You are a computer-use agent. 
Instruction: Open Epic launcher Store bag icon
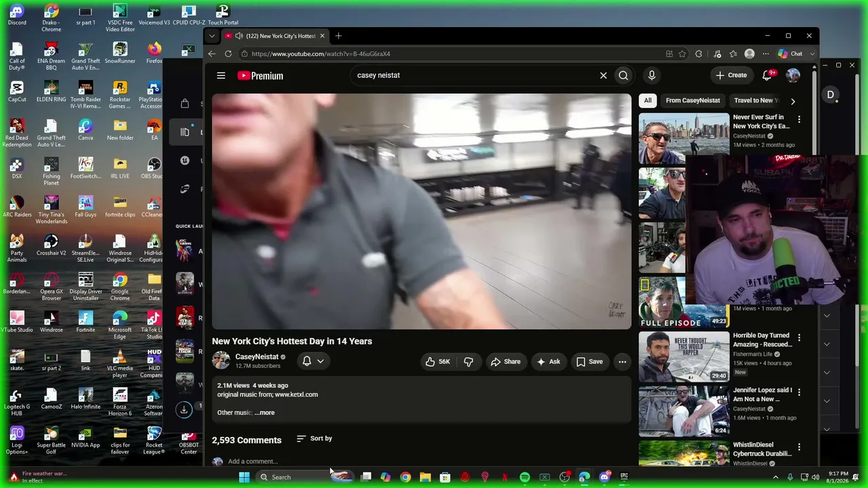click(184, 104)
